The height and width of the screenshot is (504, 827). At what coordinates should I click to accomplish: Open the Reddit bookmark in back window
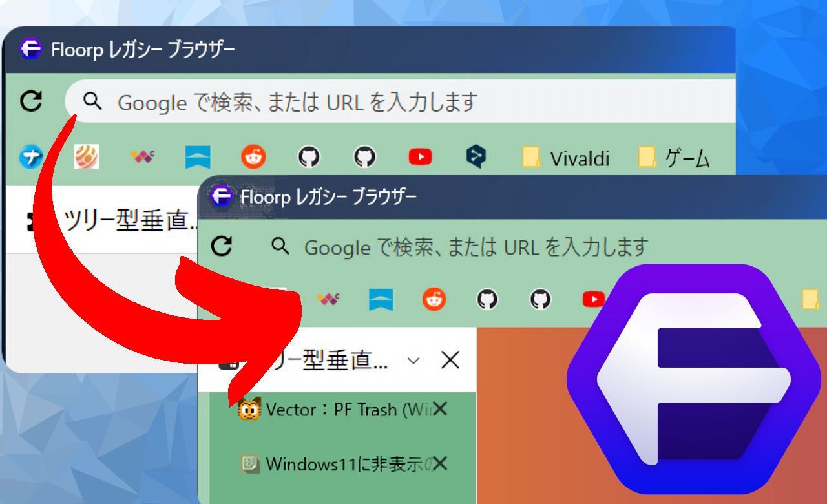pyautogui.click(x=253, y=157)
